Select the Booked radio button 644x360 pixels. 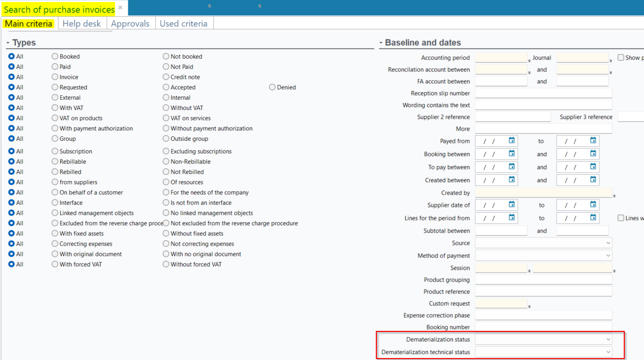click(55, 57)
